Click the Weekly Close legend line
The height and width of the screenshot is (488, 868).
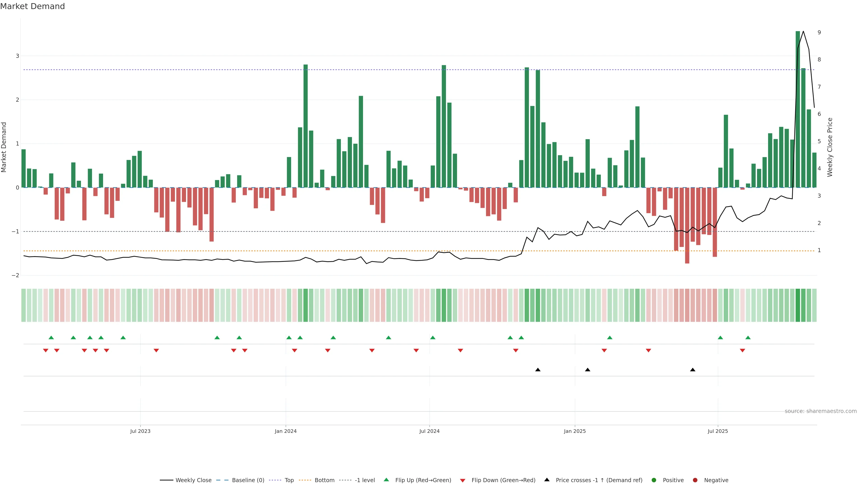[x=166, y=480]
